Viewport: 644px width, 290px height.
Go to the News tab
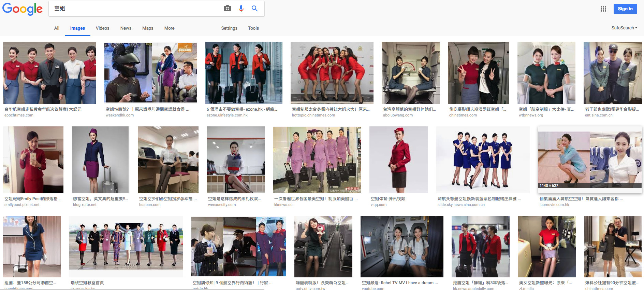(x=126, y=28)
